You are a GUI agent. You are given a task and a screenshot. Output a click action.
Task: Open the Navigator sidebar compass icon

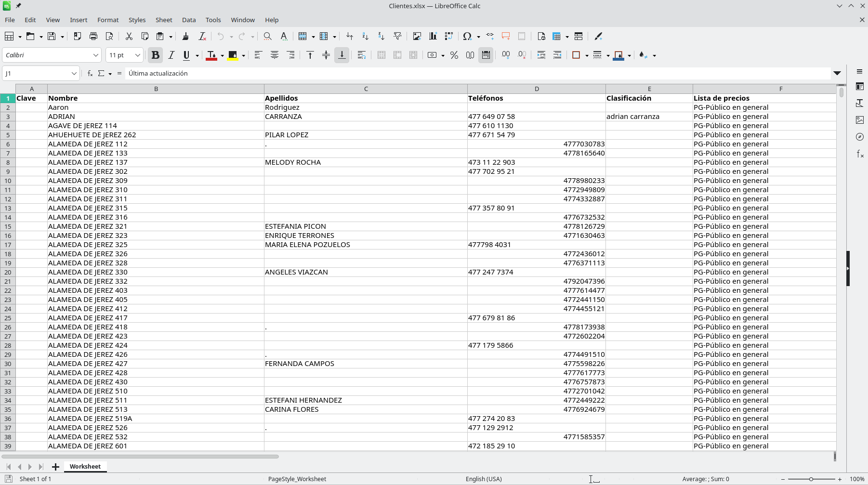[x=860, y=137]
